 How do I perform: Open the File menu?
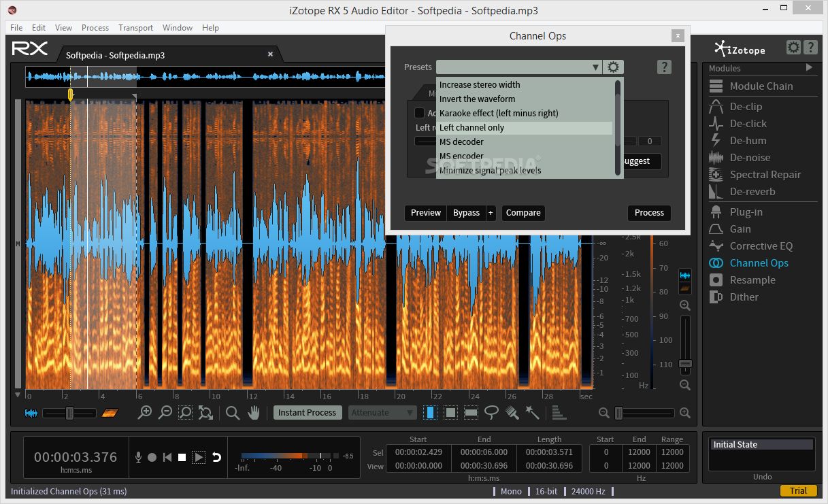coord(16,28)
